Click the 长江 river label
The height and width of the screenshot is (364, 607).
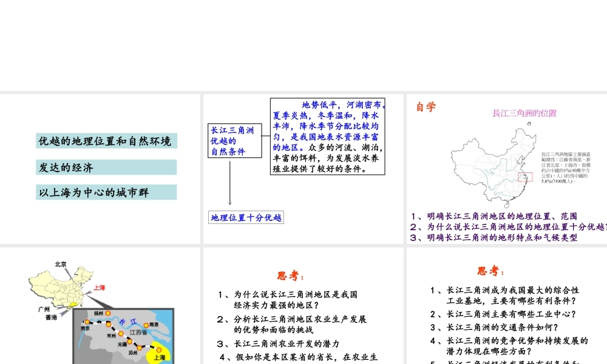tap(128, 322)
